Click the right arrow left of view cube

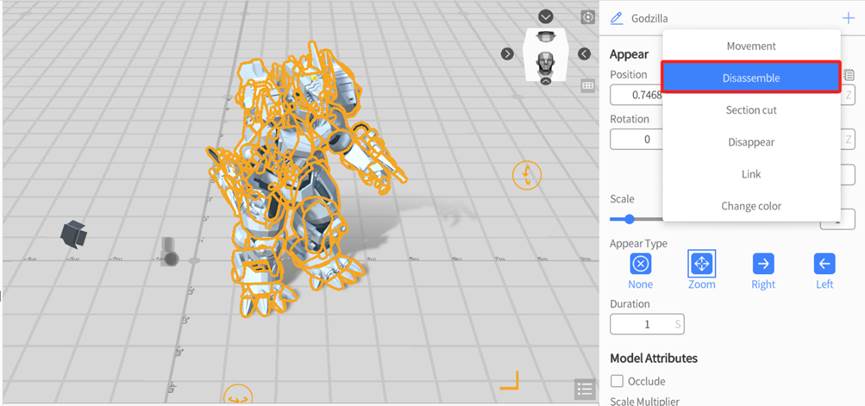coord(507,54)
